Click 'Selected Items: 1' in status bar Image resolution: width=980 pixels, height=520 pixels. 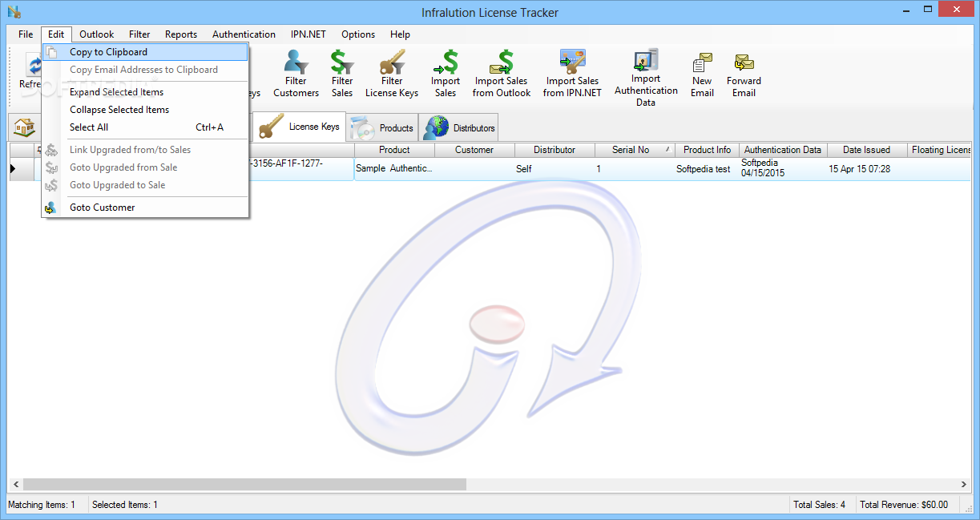125,505
